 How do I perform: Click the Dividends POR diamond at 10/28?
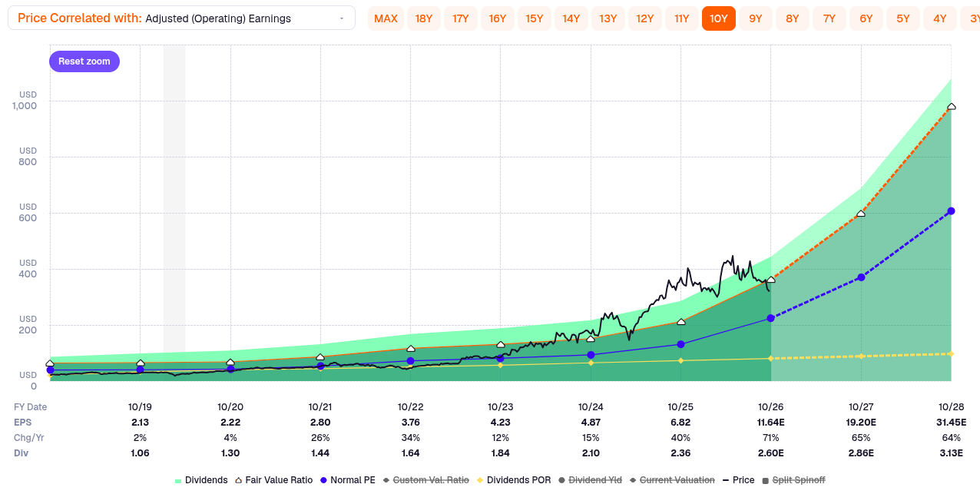click(x=951, y=353)
